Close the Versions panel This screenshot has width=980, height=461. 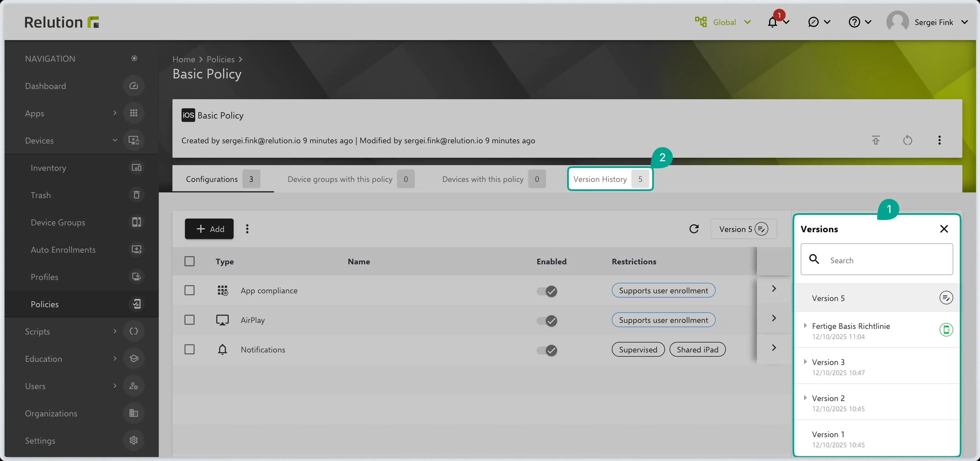point(944,229)
